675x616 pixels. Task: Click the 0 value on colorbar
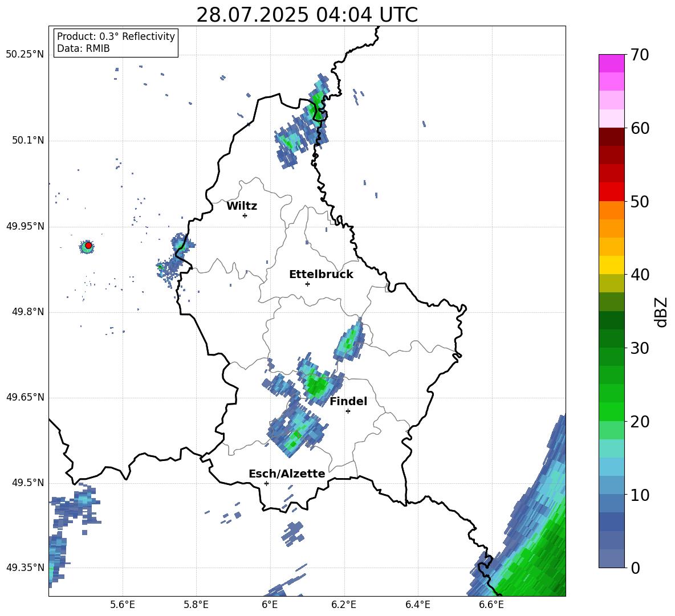tap(635, 568)
